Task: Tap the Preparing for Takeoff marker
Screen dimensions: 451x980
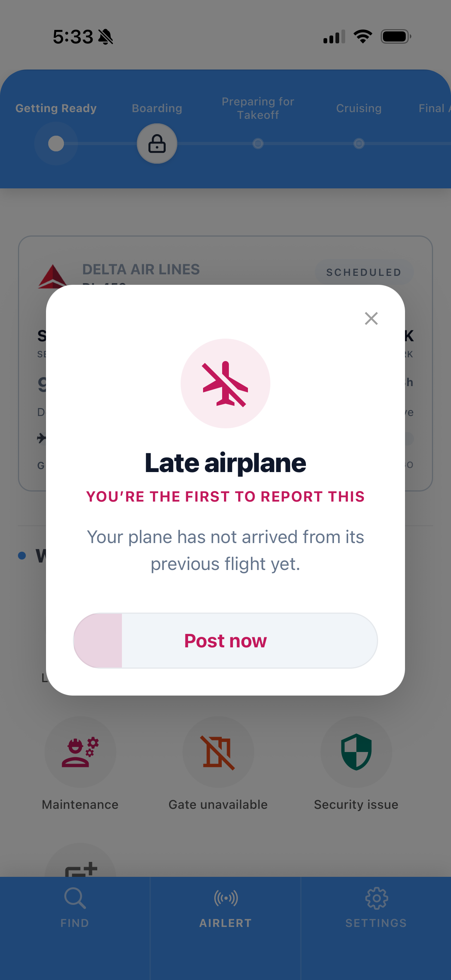Action: point(258,144)
